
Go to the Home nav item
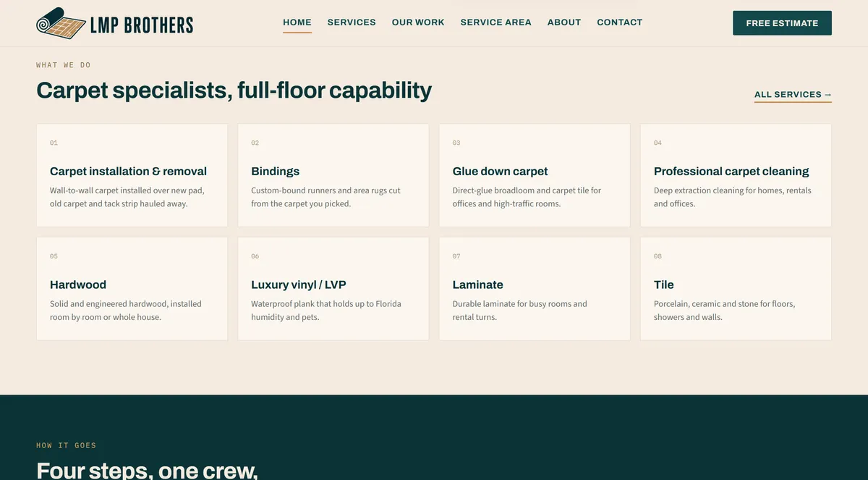click(x=297, y=22)
